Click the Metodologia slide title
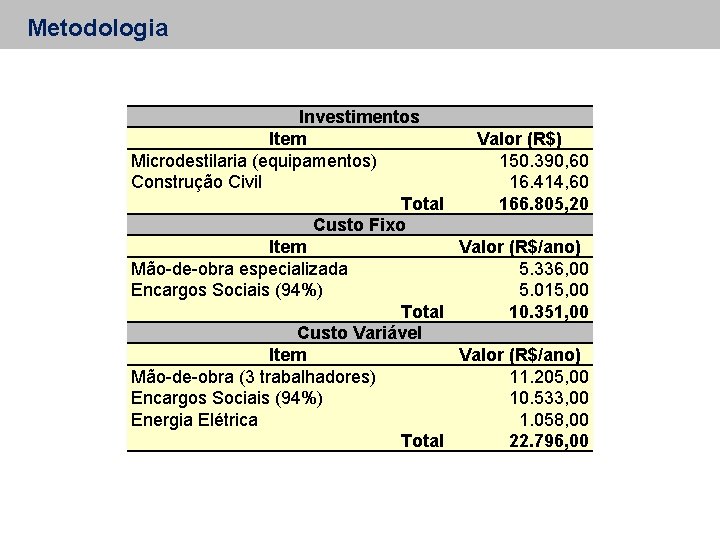Image resolution: width=720 pixels, height=540 pixels. (x=98, y=28)
